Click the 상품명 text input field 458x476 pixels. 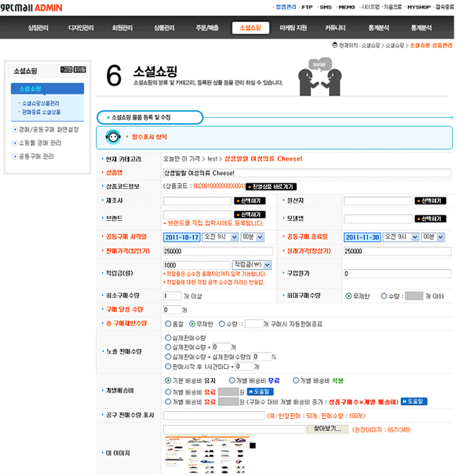307,173
